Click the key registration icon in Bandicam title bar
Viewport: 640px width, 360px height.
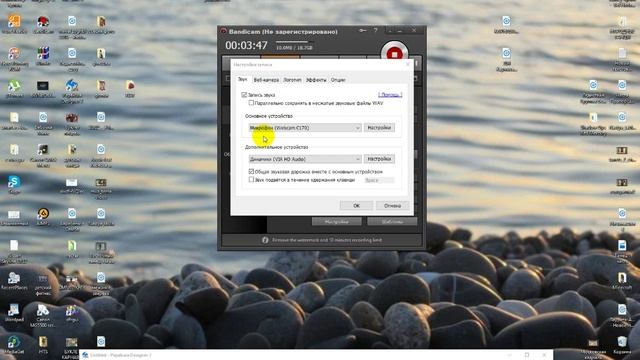coord(362,31)
